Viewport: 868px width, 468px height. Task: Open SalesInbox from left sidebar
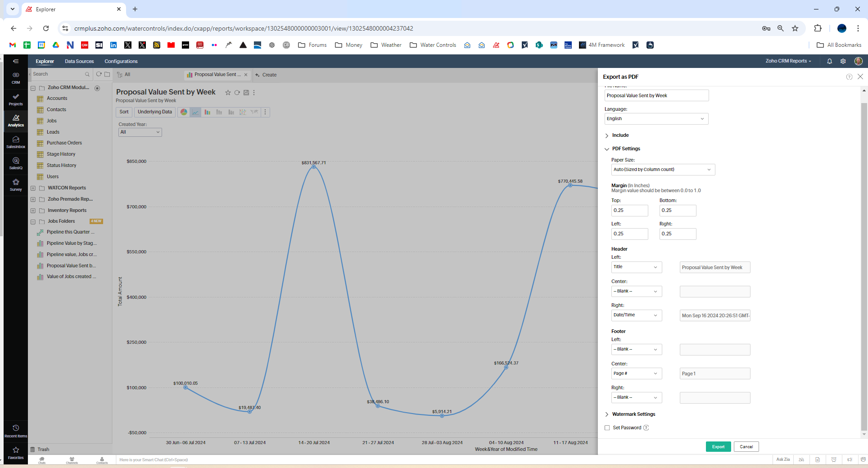tap(16, 142)
